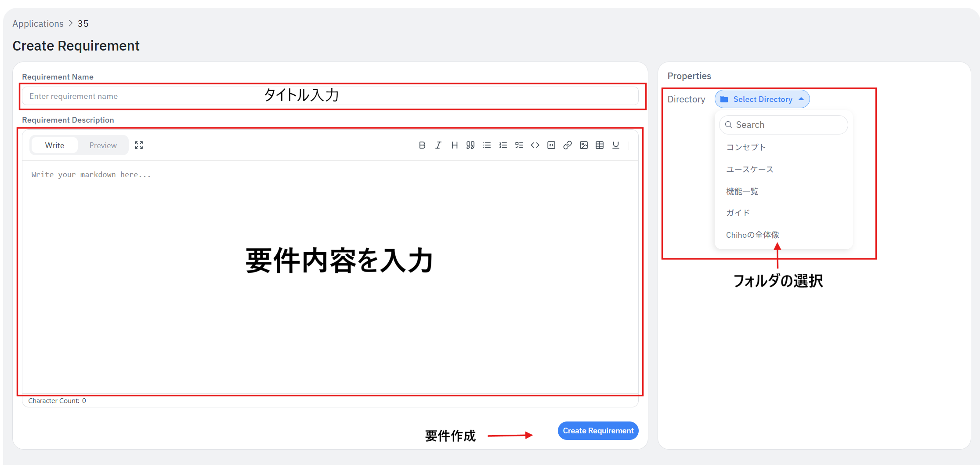Select Chihoの全体像 from directory list

pos(752,235)
